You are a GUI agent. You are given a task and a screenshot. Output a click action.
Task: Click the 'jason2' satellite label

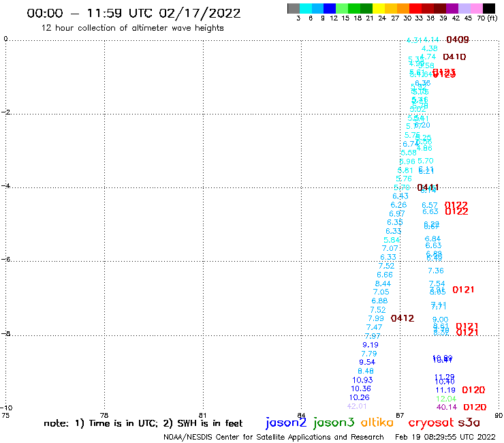coord(286,422)
